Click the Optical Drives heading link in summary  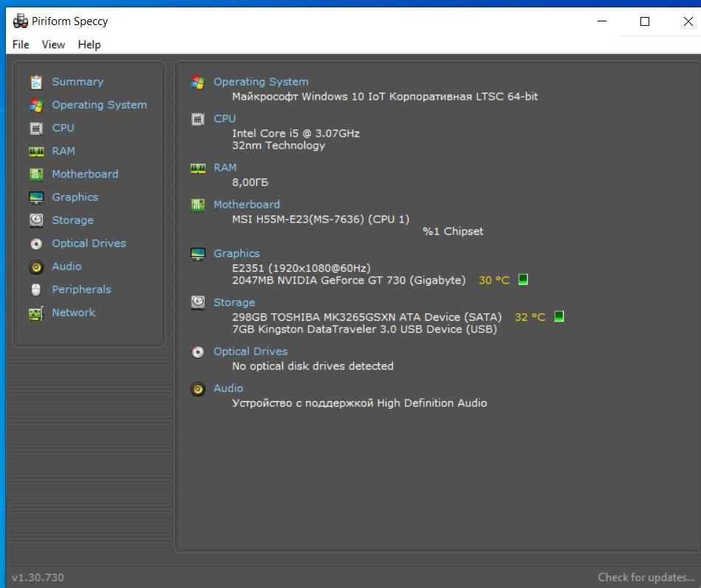(250, 352)
